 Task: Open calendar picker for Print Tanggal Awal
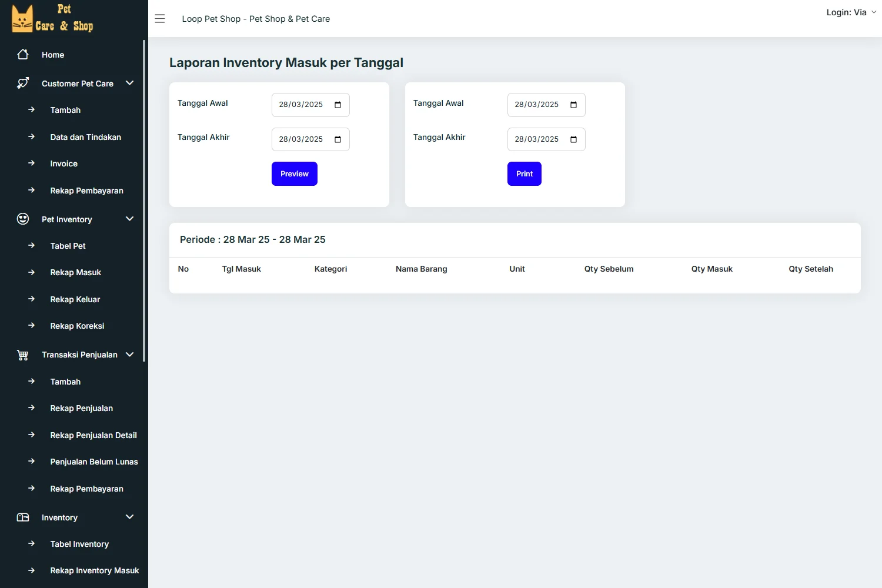pyautogui.click(x=574, y=105)
